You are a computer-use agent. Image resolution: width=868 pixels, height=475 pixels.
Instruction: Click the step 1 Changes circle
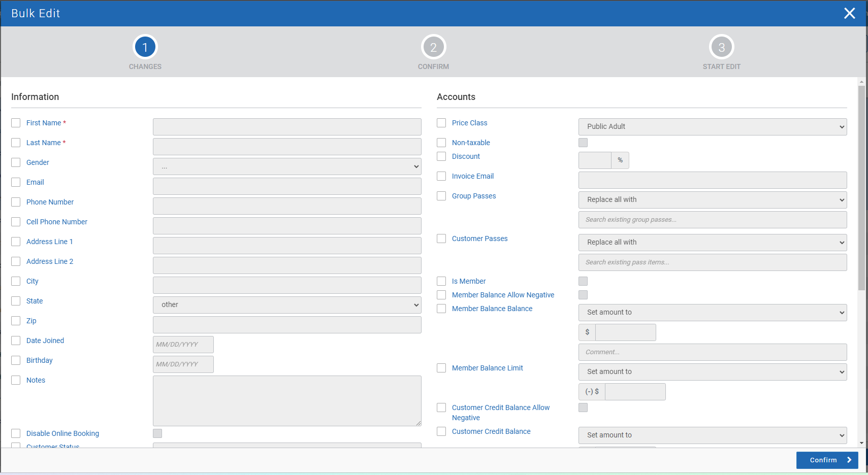tap(145, 47)
